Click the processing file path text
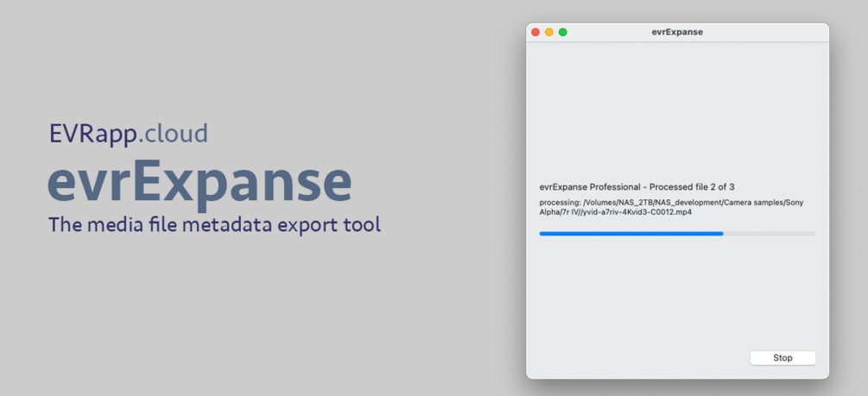868x396 pixels. (x=671, y=207)
